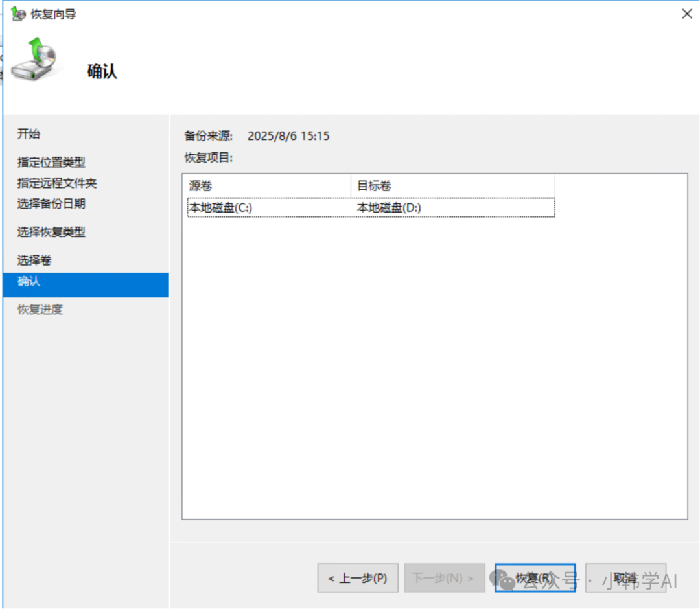The height and width of the screenshot is (609, 700).
Task: Return to the 选择卷 step
Action: [34, 260]
